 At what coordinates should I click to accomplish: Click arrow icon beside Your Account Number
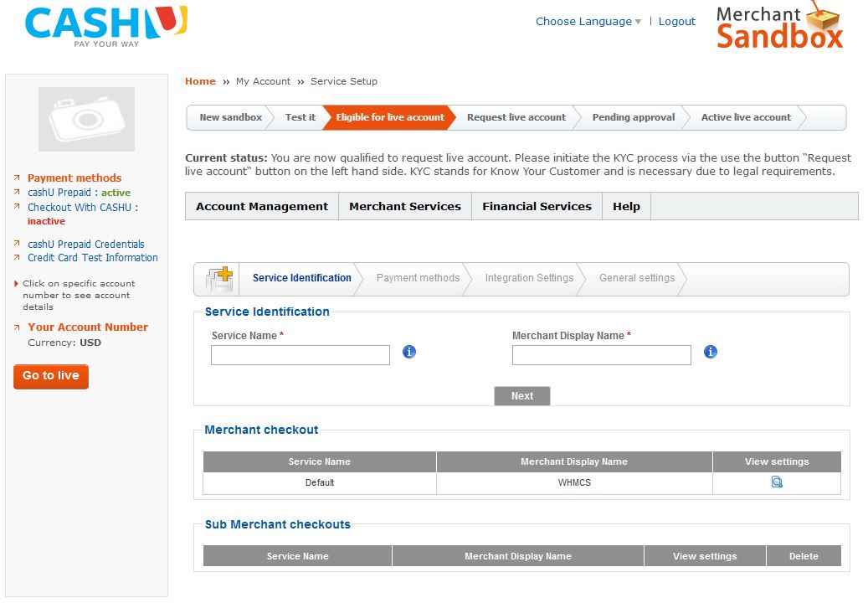(17, 327)
